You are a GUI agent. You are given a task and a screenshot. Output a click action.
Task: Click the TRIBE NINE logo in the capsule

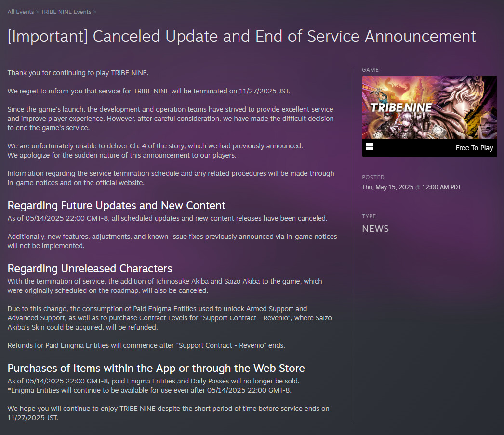[401, 107]
